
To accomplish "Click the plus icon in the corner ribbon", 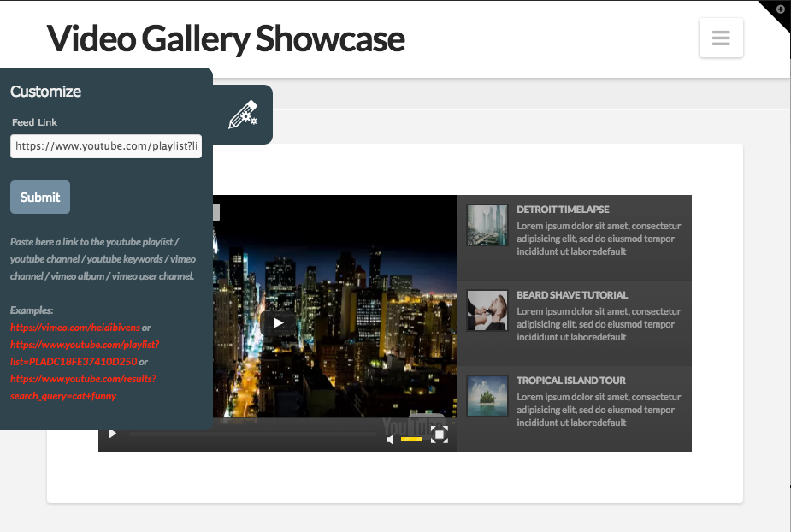I will [780, 9].
